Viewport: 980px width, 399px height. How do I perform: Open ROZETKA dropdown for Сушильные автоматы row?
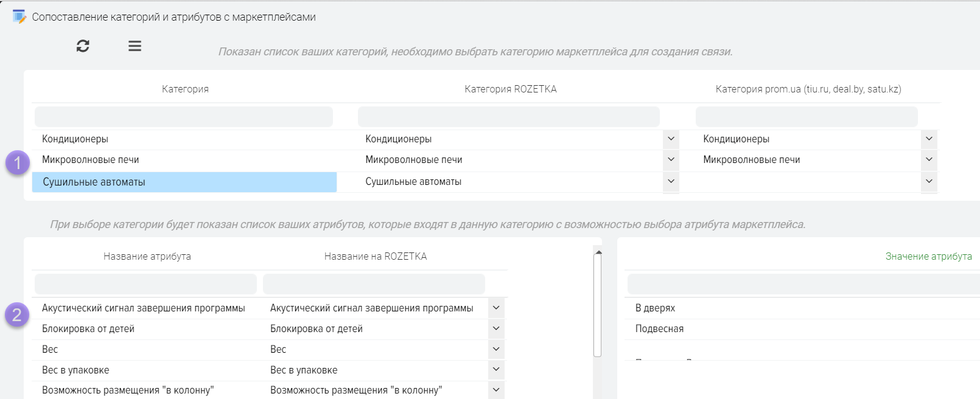pyautogui.click(x=671, y=181)
